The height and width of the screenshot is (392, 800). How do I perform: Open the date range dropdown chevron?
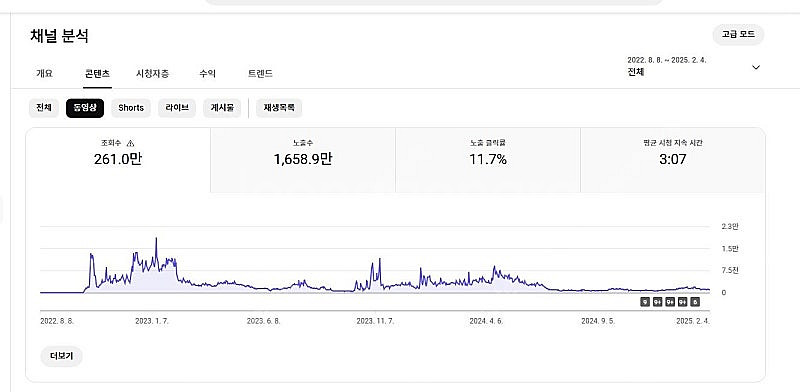[x=756, y=67]
